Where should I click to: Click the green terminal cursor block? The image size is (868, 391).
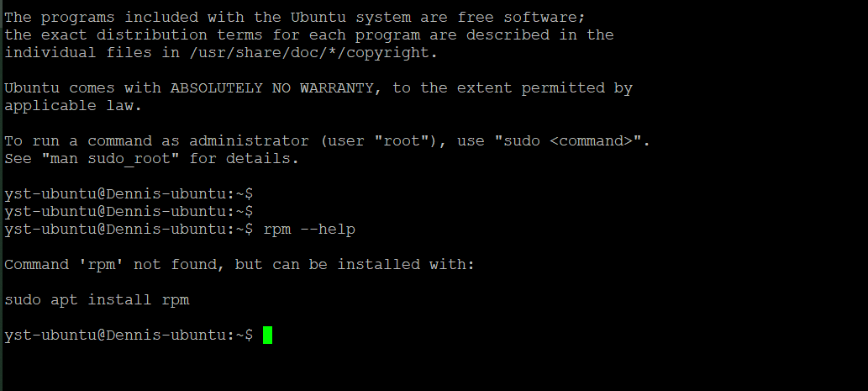[x=267, y=335]
